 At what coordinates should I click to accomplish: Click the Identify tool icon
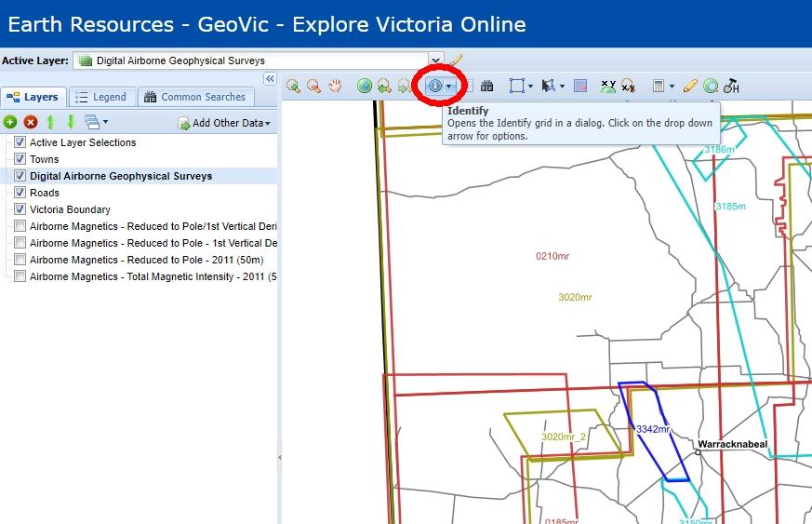coord(434,86)
